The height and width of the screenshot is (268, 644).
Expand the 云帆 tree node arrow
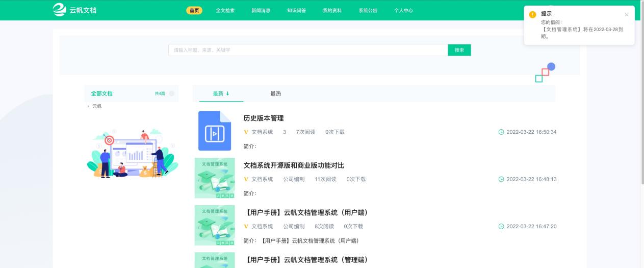pyautogui.click(x=88, y=106)
